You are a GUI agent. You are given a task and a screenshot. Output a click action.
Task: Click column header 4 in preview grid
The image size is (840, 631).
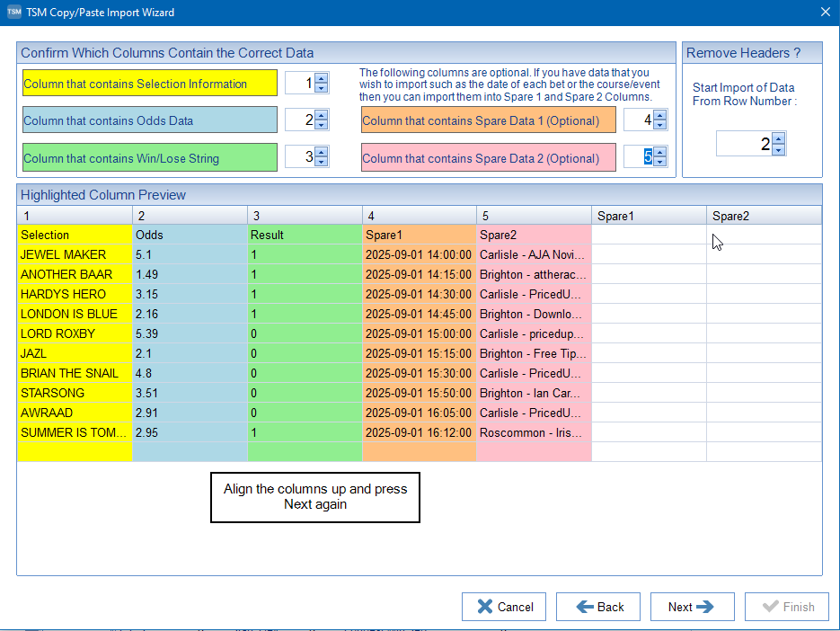click(x=419, y=216)
